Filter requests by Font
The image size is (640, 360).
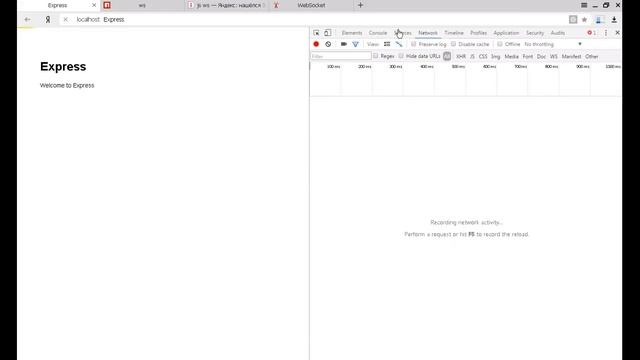pyautogui.click(x=528, y=56)
